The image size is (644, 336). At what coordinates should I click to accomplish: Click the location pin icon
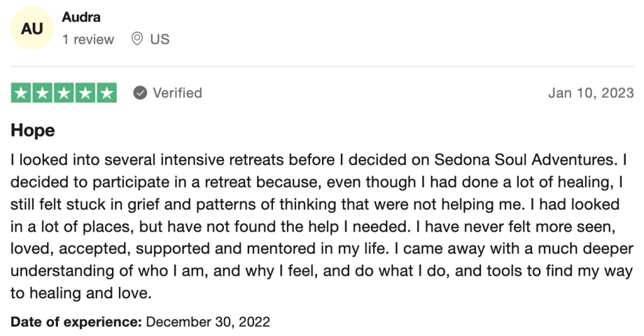(136, 39)
